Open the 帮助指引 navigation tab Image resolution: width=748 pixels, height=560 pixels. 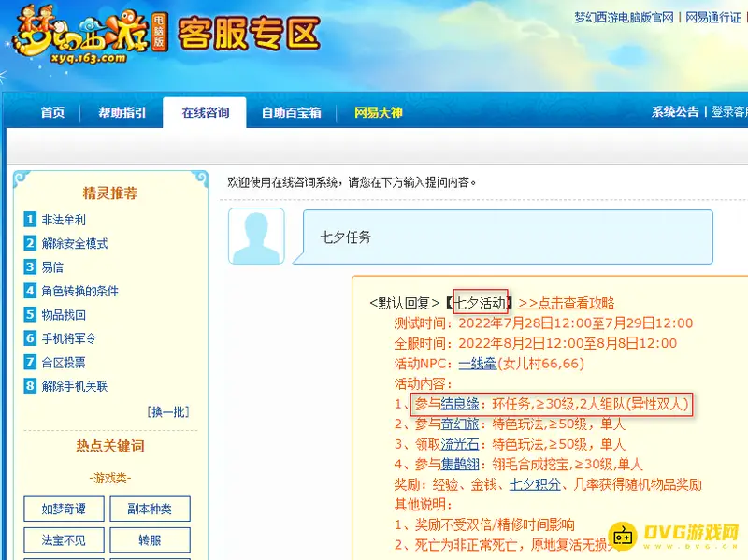122,112
